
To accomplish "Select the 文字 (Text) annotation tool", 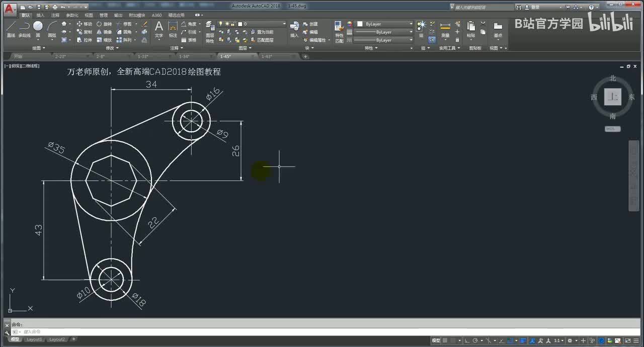I will [159, 29].
